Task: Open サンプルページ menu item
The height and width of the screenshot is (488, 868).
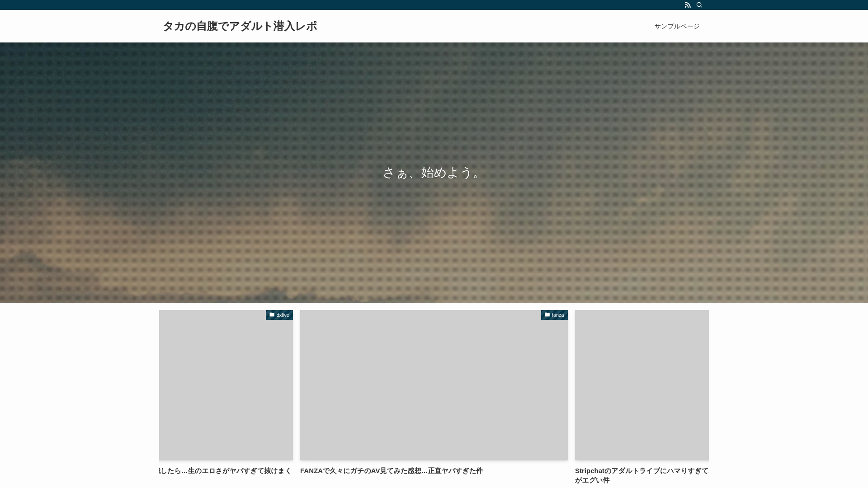Action: point(677,26)
